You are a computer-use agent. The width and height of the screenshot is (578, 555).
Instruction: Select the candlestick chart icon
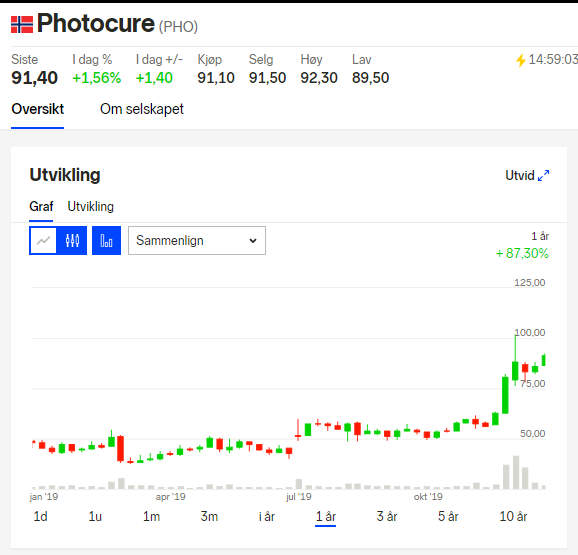[72, 241]
